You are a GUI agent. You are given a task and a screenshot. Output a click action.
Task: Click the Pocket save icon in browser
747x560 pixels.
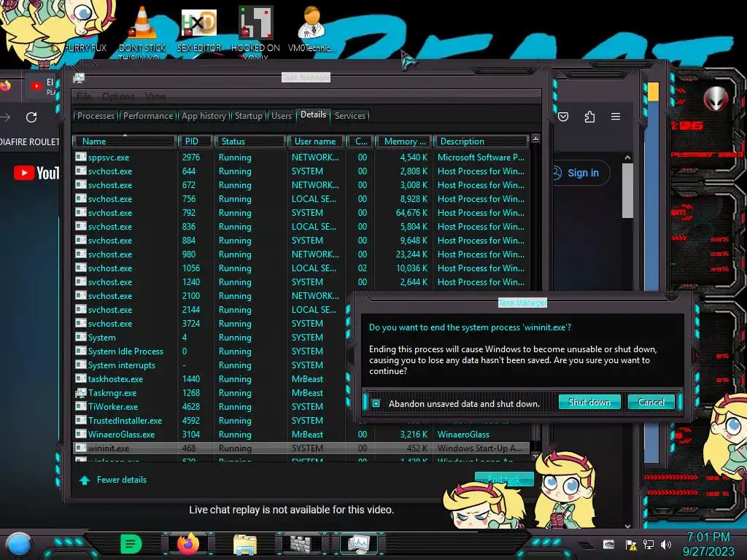point(563,117)
